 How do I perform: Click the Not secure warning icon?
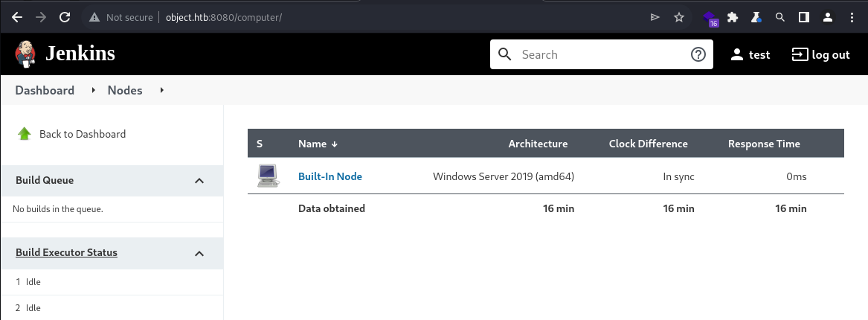coord(94,17)
